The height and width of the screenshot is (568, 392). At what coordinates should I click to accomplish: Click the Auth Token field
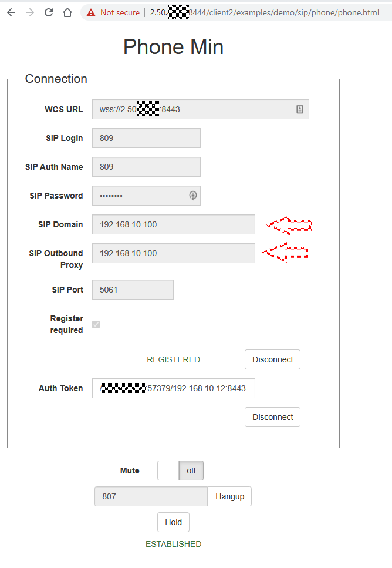173,388
